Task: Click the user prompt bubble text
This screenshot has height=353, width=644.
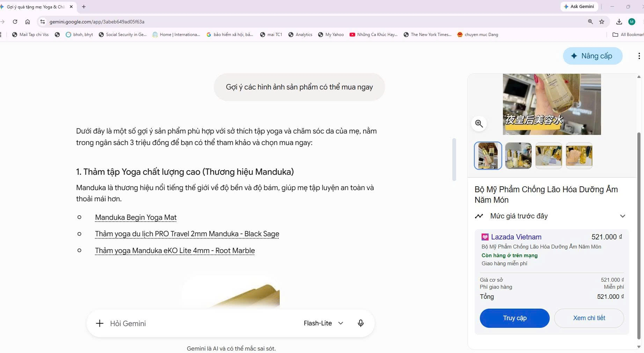Action: tap(299, 87)
